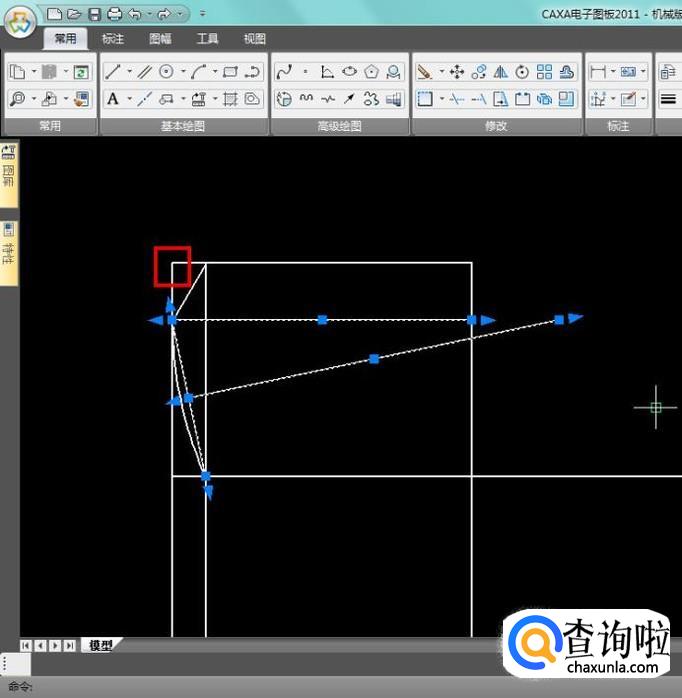This screenshot has width=682, height=698.
Task: Open the Arc tool dropdown arrow
Action: pyautogui.click(x=215, y=72)
